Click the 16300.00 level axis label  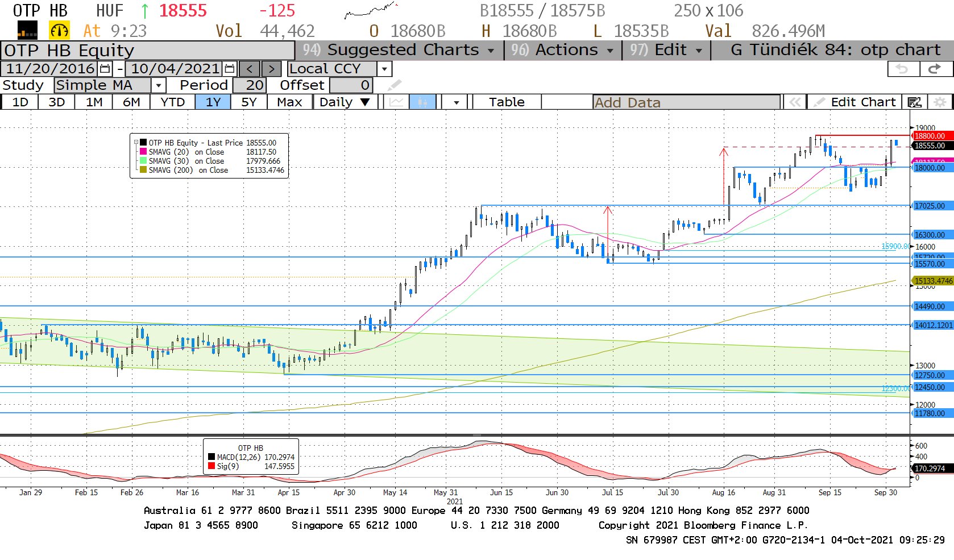932,235
